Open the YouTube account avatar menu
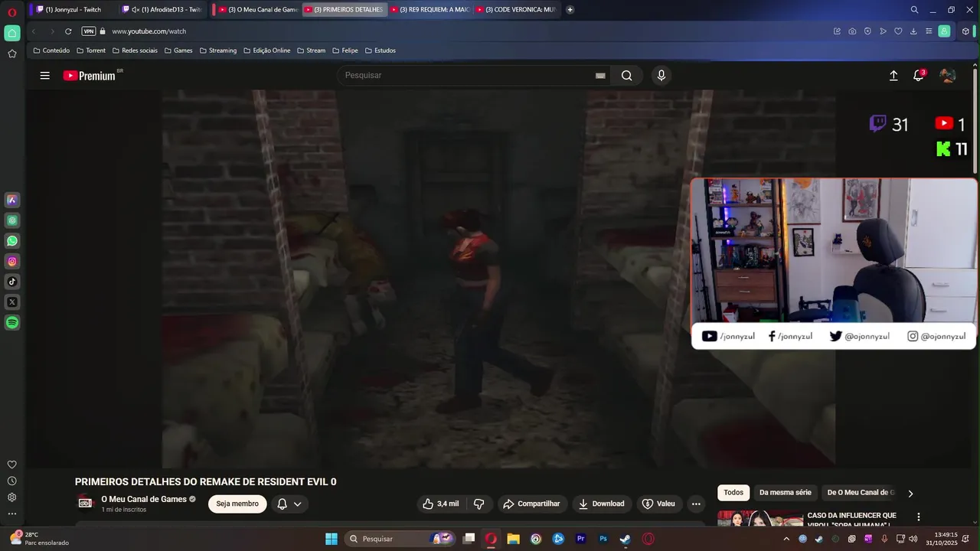The width and height of the screenshot is (980, 551). (948, 75)
